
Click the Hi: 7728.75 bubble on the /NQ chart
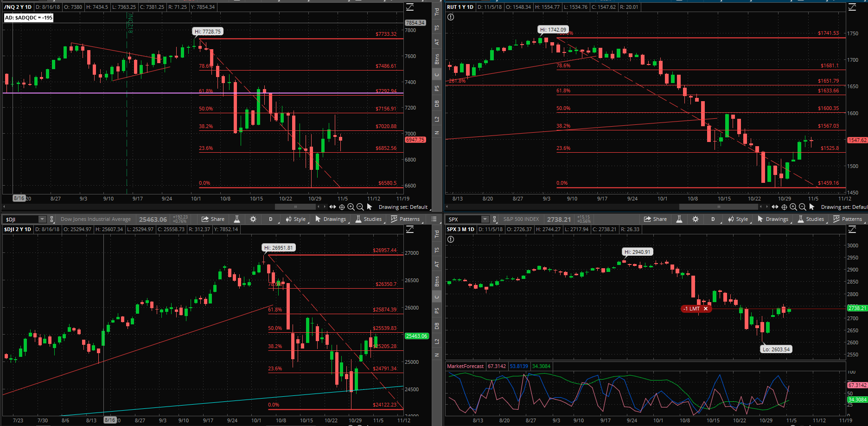[208, 32]
